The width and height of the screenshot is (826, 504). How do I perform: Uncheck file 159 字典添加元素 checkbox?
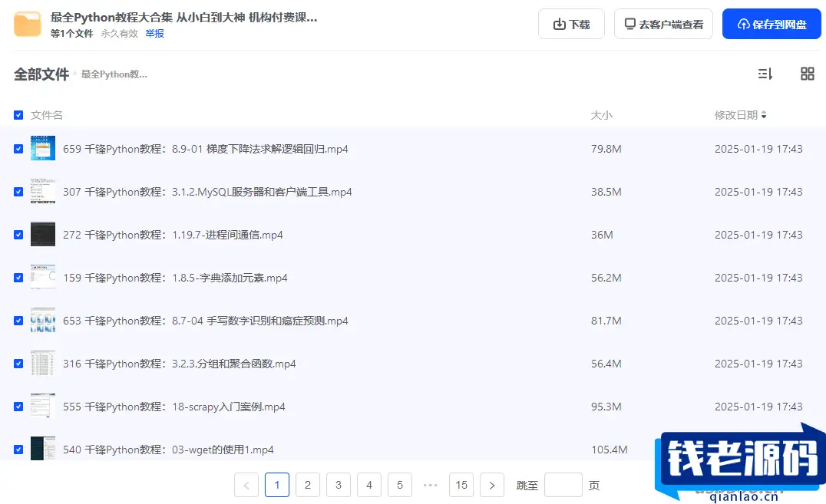pyautogui.click(x=18, y=278)
